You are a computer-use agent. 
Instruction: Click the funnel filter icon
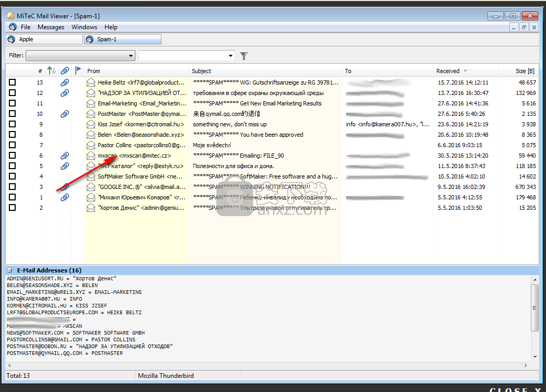point(244,56)
